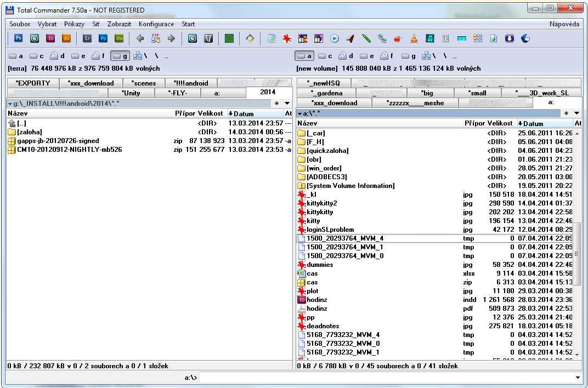Switch left panel to drive g

(x=120, y=56)
